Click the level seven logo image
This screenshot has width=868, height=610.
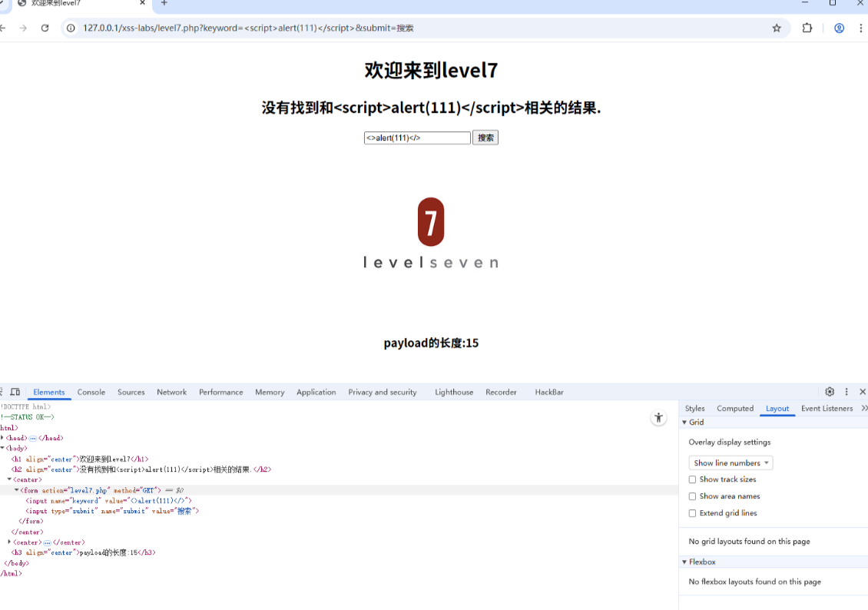click(x=431, y=233)
